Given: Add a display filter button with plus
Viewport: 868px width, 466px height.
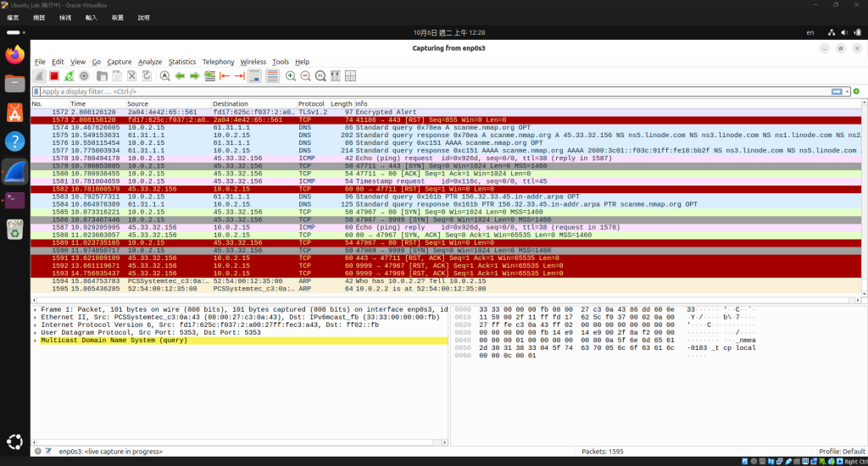Looking at the screenshot, I should pyautogui.click(x=856, y=92).
